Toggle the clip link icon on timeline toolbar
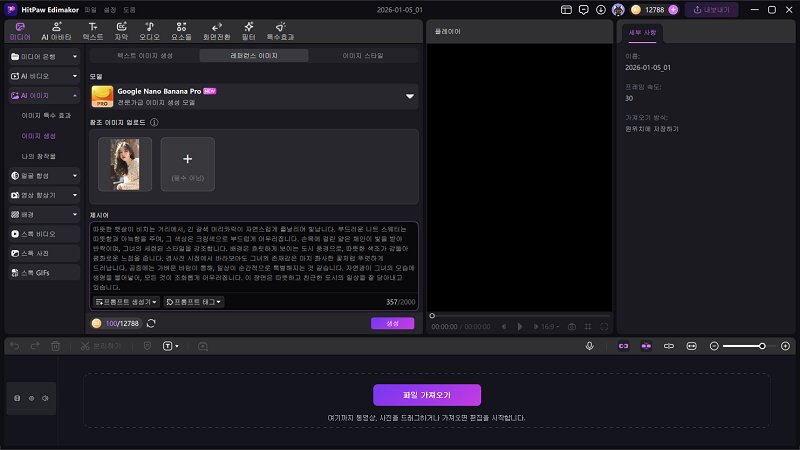Viewport: 800px width, 450px height. pyautogui.click(x=668, y=346)
